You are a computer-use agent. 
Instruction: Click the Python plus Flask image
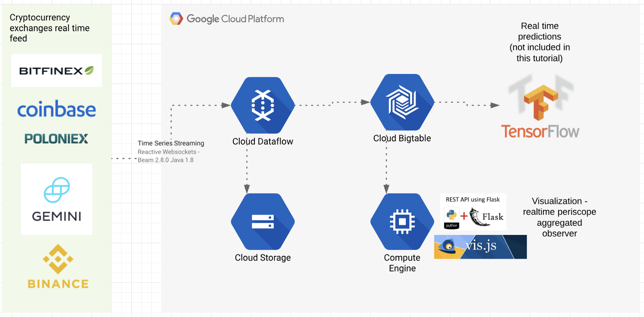[473, 217]
